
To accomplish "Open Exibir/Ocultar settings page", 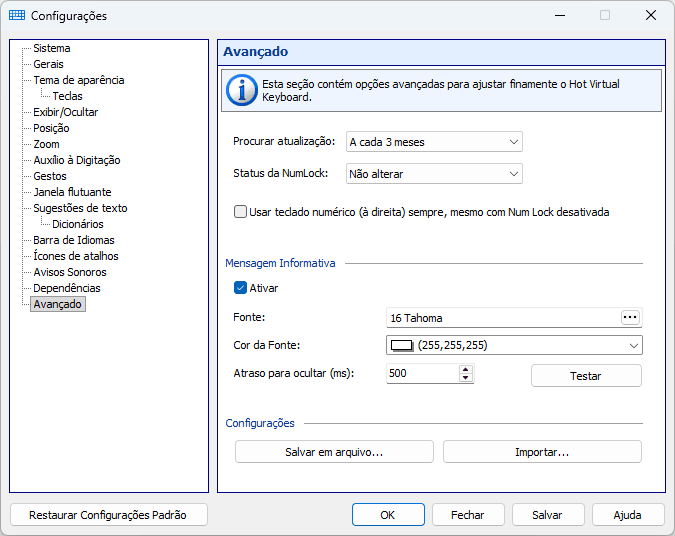I will [65, 112].
